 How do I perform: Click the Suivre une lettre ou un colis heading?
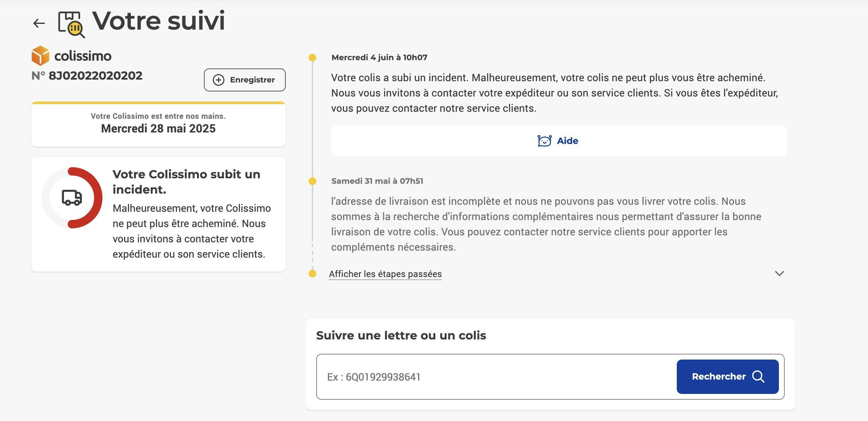(401, 336)
